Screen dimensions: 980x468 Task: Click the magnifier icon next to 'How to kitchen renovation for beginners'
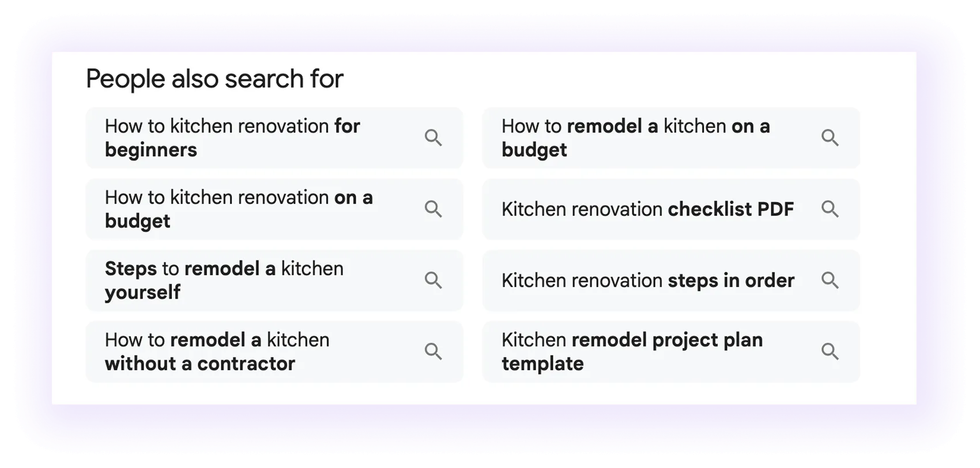click(x=434, y=138)
